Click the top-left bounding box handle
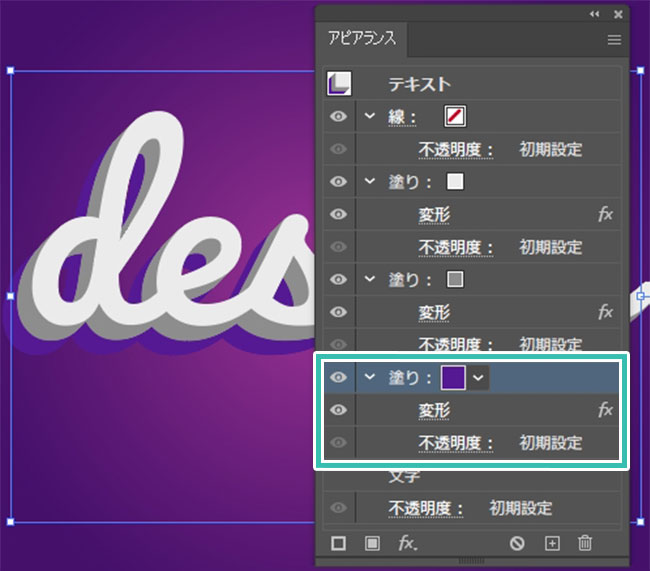Viewport: 650px width, 571px height. pos(10,71)
